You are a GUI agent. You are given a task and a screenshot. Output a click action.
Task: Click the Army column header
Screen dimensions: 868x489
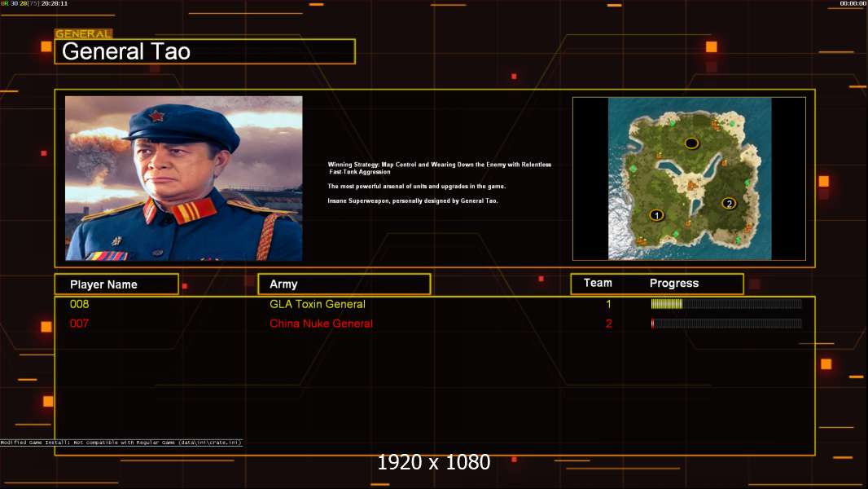click(x=344, y=284)
